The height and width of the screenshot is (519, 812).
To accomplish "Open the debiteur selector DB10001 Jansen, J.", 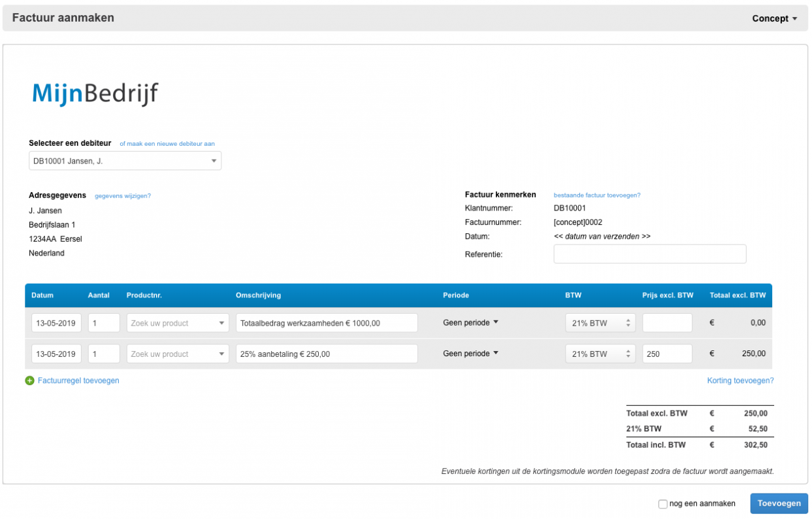I will pos(125,161).
